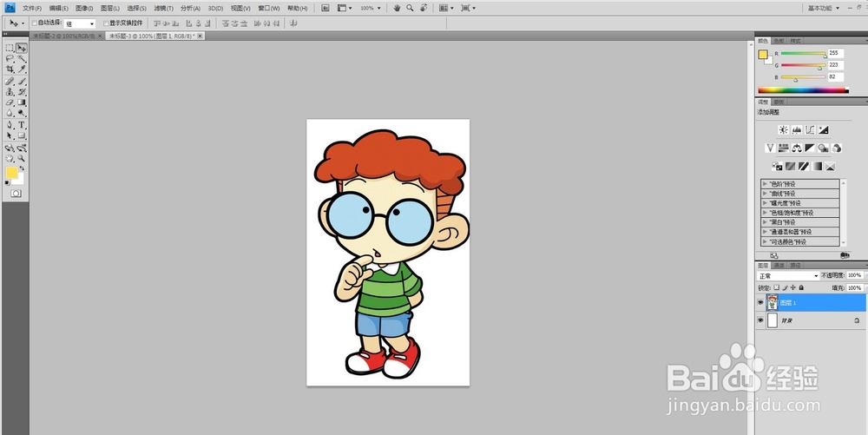
Task: Select the Blur tool
Action: [x=10, y=113]
